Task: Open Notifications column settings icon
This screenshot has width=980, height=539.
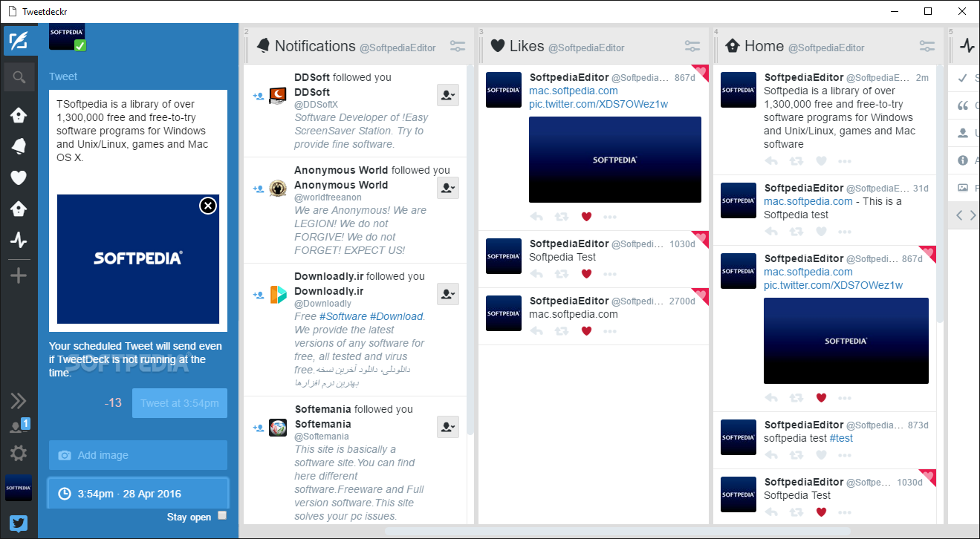Action: coord(458,46)
